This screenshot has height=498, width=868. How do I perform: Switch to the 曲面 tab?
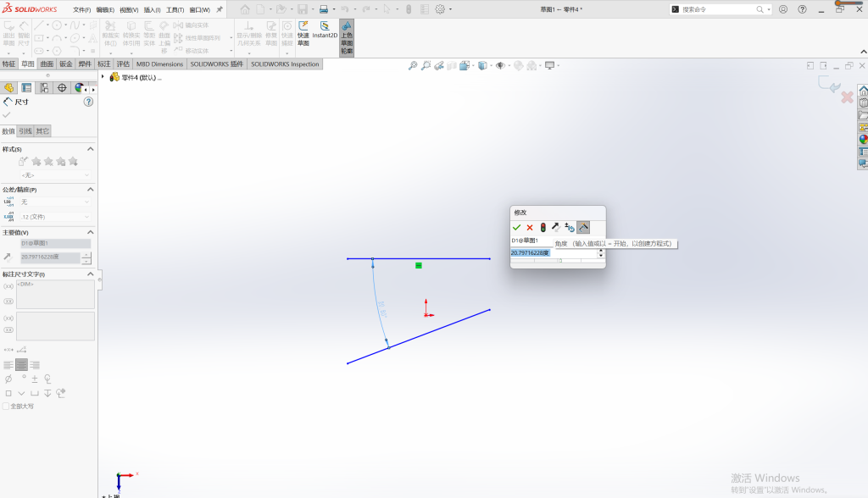tap(47, 64)
